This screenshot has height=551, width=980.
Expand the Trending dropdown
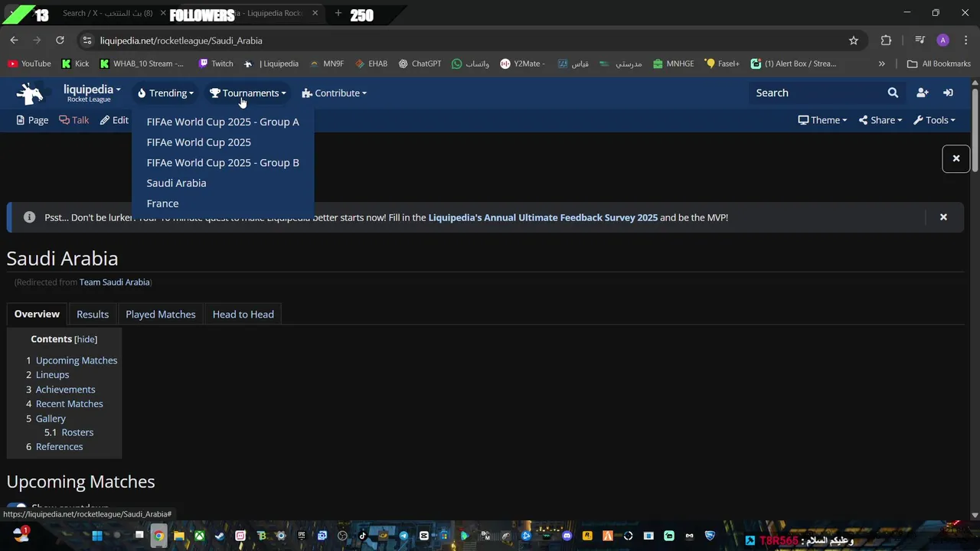coord(165,93)
